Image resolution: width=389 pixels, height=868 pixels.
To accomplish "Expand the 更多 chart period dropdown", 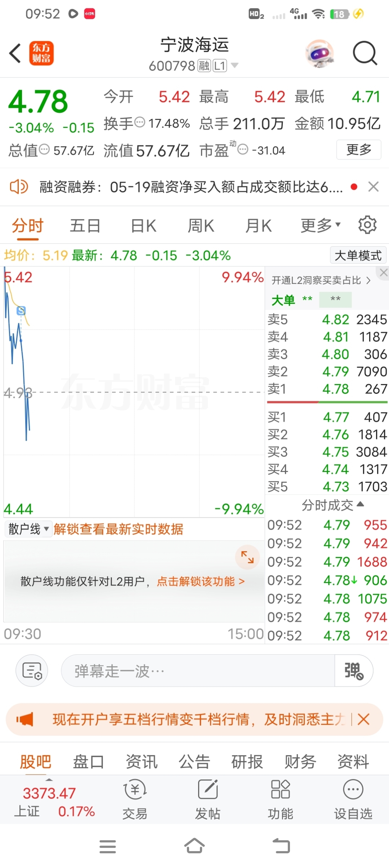I will 321,226.
